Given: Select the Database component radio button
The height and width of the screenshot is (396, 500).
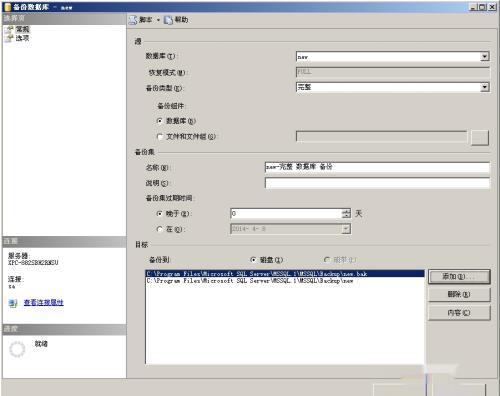Looking at the screenshot, I should pyautogui.click(x=160, y=121).
